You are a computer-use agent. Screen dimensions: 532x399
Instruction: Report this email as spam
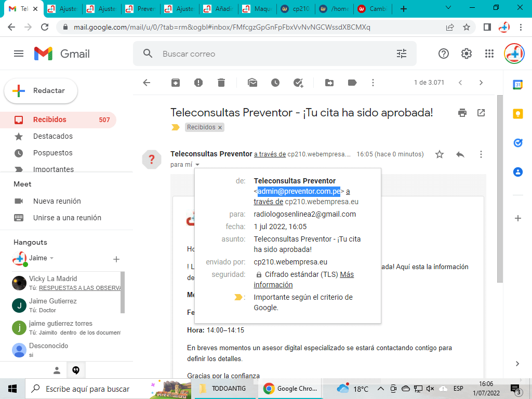tap(198, 83)
